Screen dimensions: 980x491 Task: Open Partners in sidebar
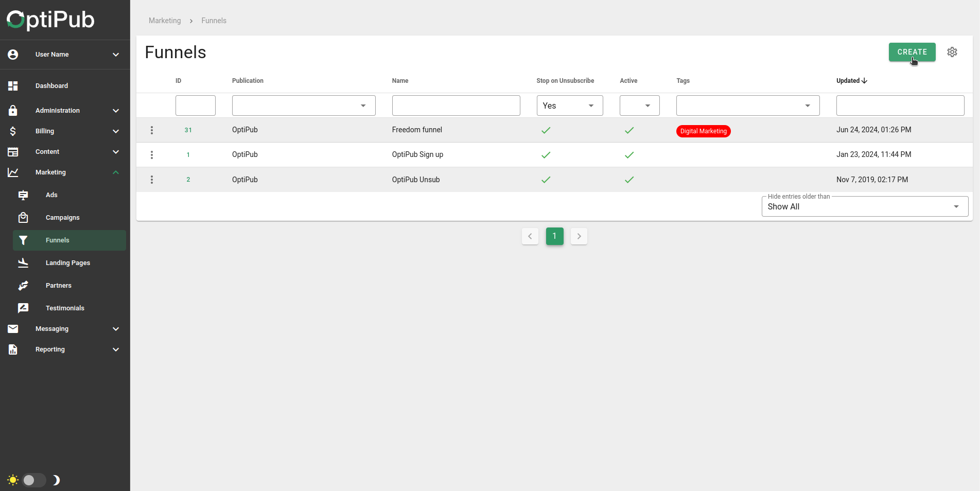[x=59, y=286]
